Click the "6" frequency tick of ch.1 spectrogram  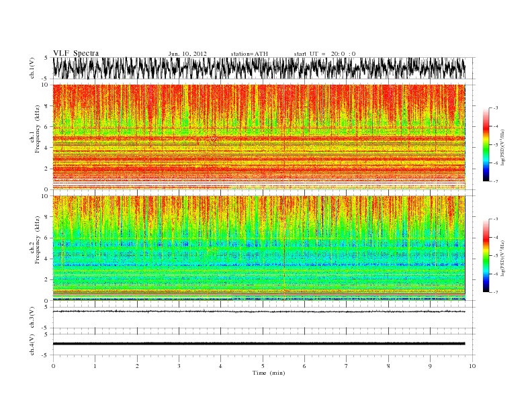(46, 126)
